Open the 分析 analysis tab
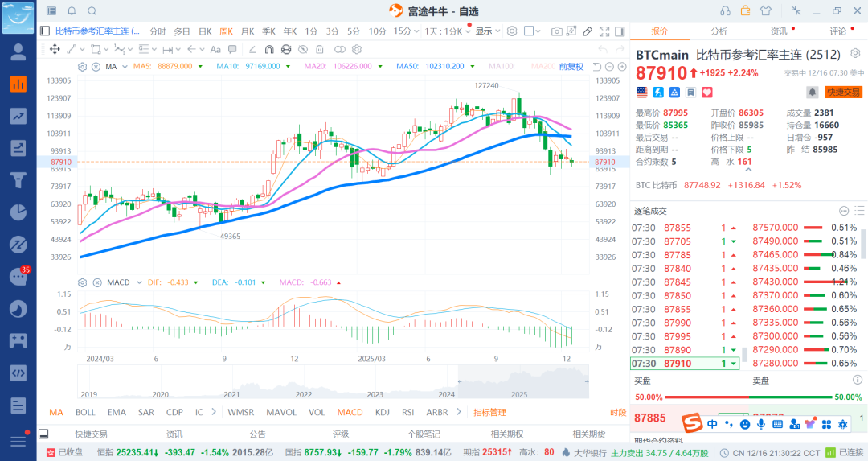 [719, 31]
